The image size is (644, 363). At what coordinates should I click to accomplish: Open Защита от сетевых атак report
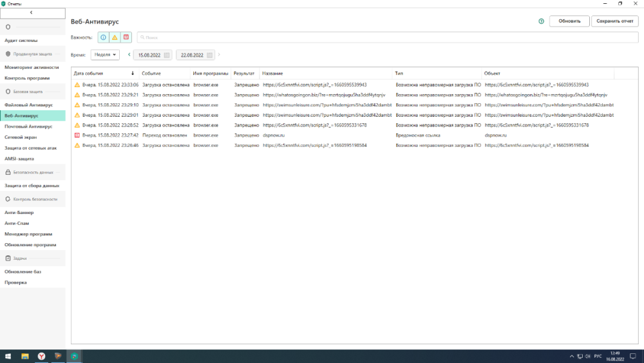coord(31,148)
